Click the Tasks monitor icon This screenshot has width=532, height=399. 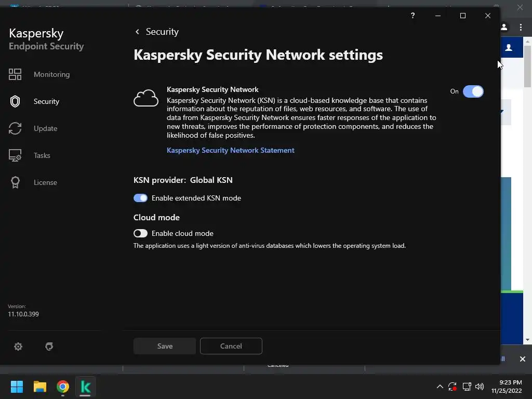point(15,155)
